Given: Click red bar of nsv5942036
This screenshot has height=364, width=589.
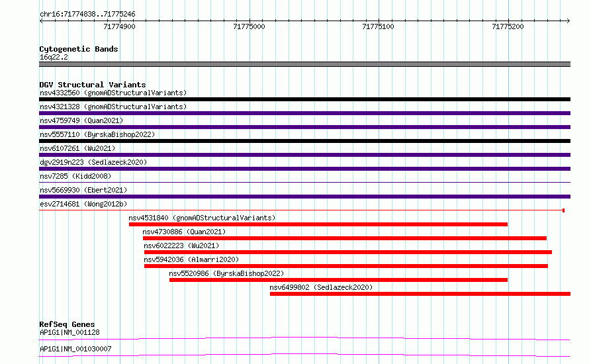Looking at the screenshot, I should coord(346,266).
